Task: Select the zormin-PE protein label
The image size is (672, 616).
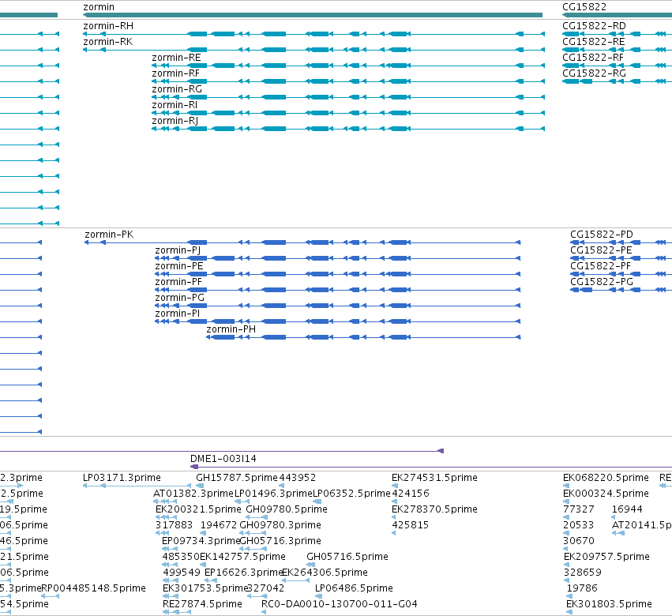Action: (x=179, y=266)
